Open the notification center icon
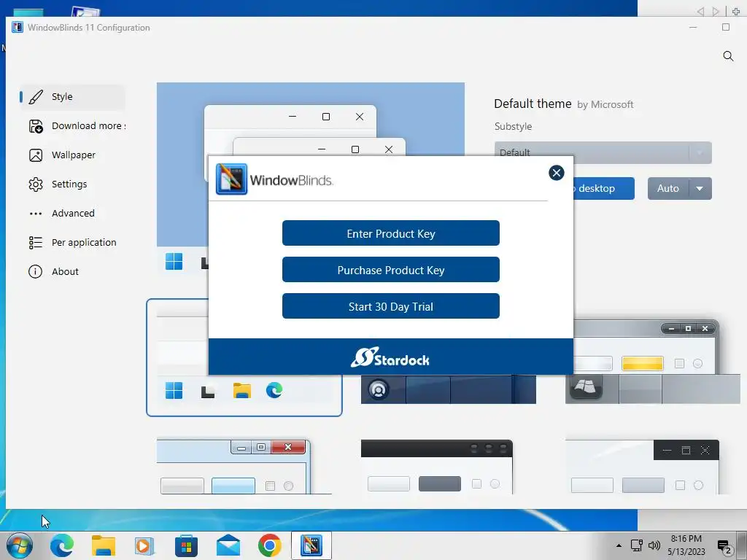Viewport: 747px width, 560px height. tap(724, 547)
